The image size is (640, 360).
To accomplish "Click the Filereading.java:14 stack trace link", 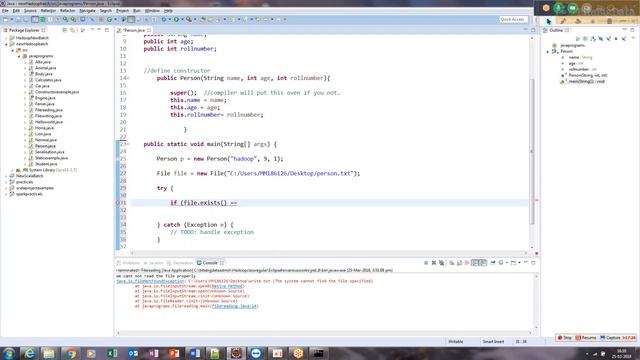I will [x=235, y=306].
